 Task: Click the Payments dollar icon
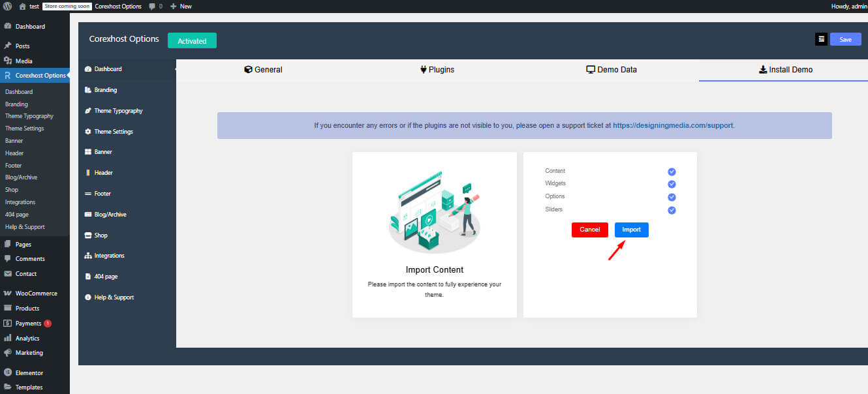point(8,323)
